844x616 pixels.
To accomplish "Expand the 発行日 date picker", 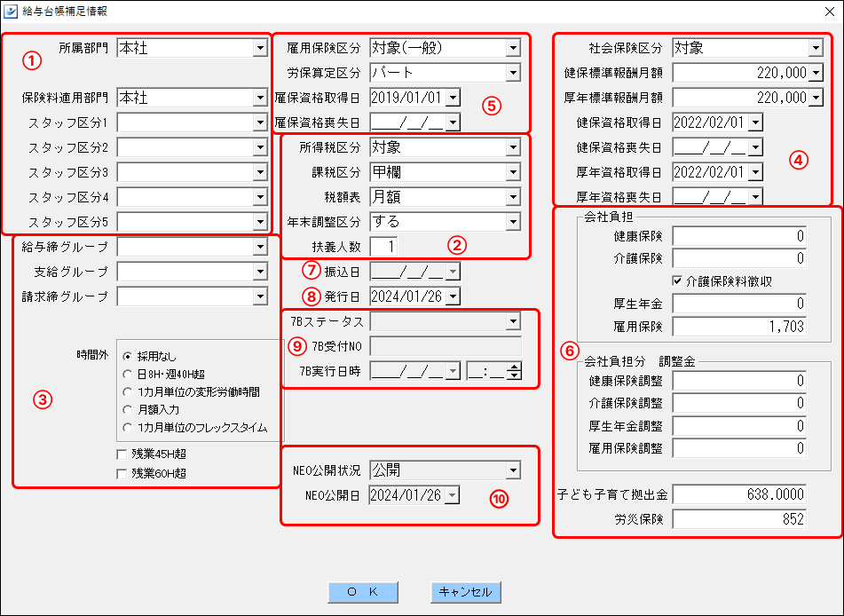I will [x=454, y=297].
